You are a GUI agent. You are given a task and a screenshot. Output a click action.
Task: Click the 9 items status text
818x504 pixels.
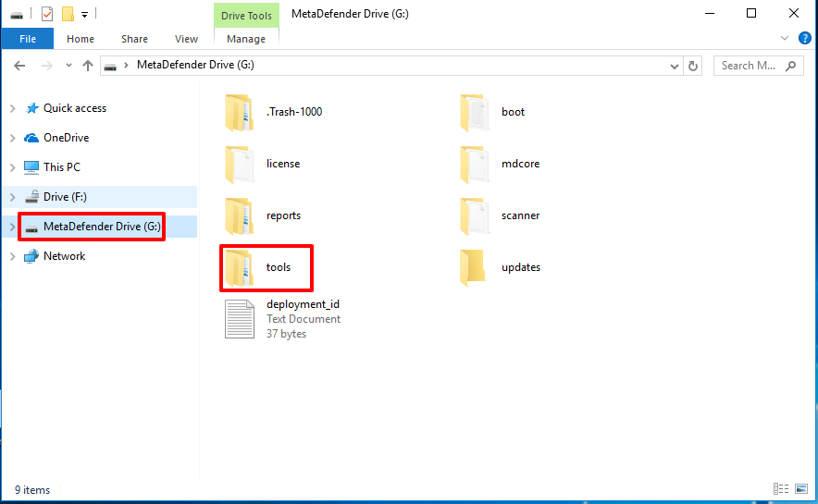pyautogui.click(x=32, y=490)
